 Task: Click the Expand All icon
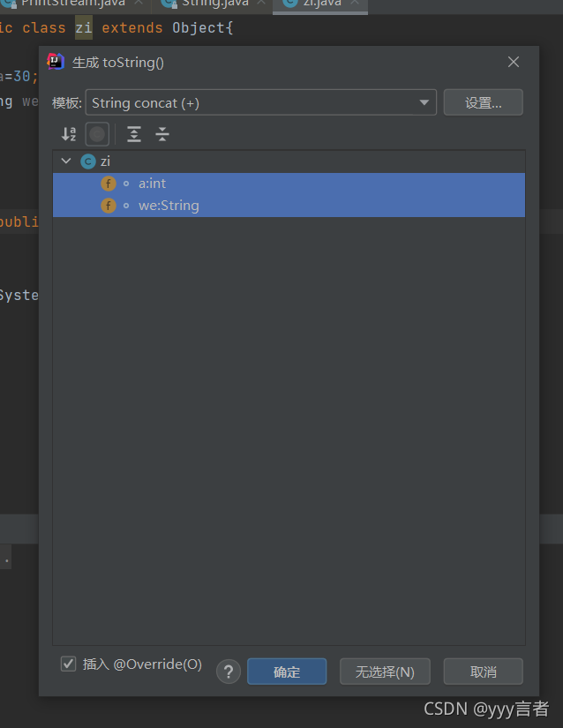tap(134, 134)
